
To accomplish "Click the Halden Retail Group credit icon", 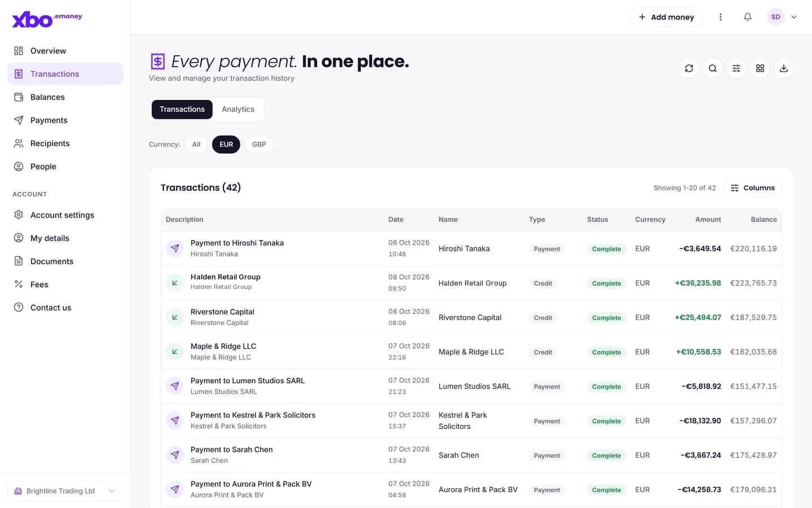I will (x=175, y=283).
